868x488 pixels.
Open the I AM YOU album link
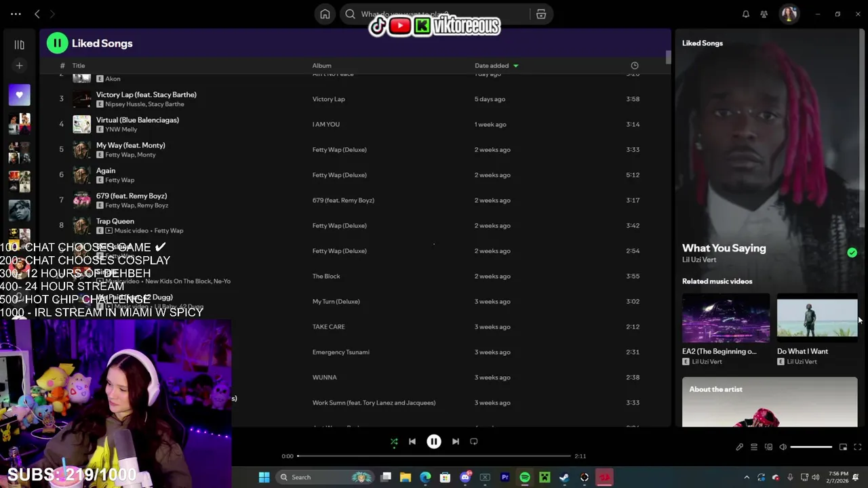pos(326,125)
